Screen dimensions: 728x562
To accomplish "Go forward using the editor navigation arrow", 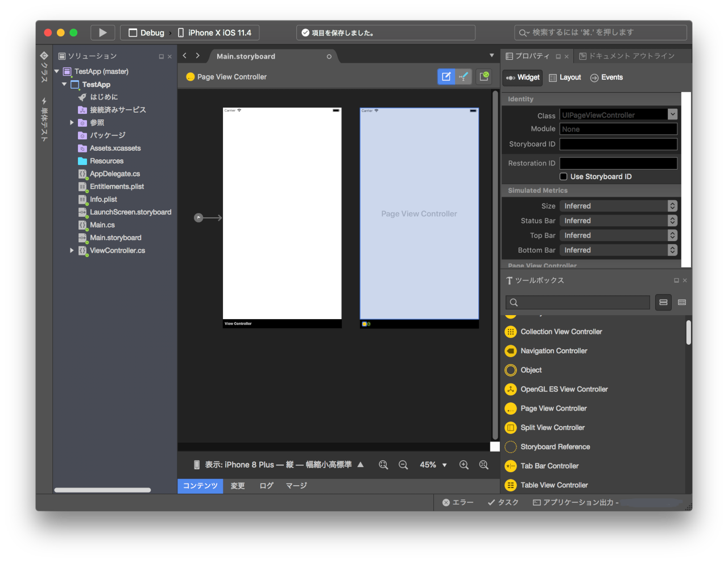I will pos(197,56).
